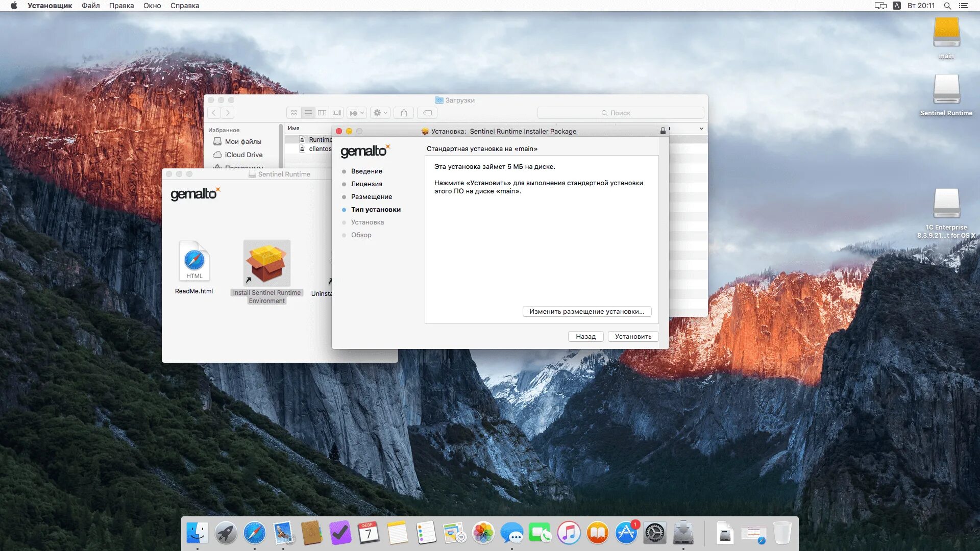Click the Установить button

click(633, 336)
